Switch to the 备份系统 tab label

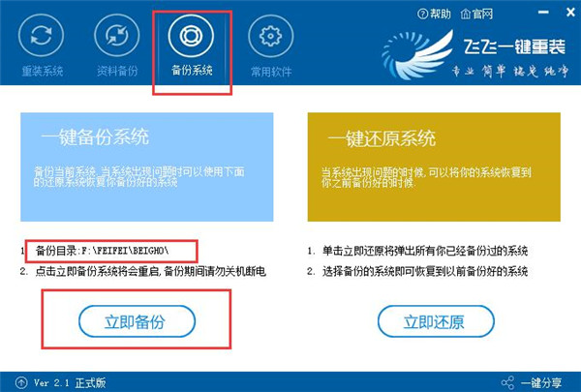click(x=192, y=70)
